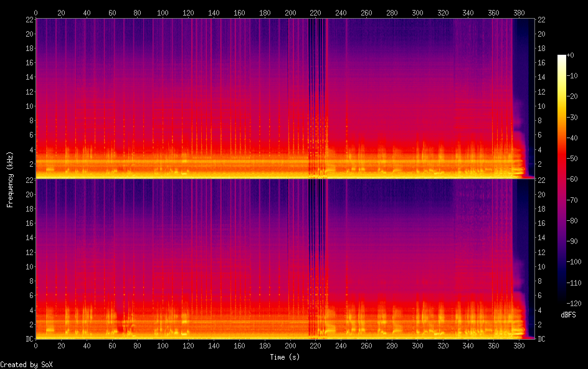Select the "-20" color scale label
This screenshot has width=588, height=369.
tap(572, 96)
